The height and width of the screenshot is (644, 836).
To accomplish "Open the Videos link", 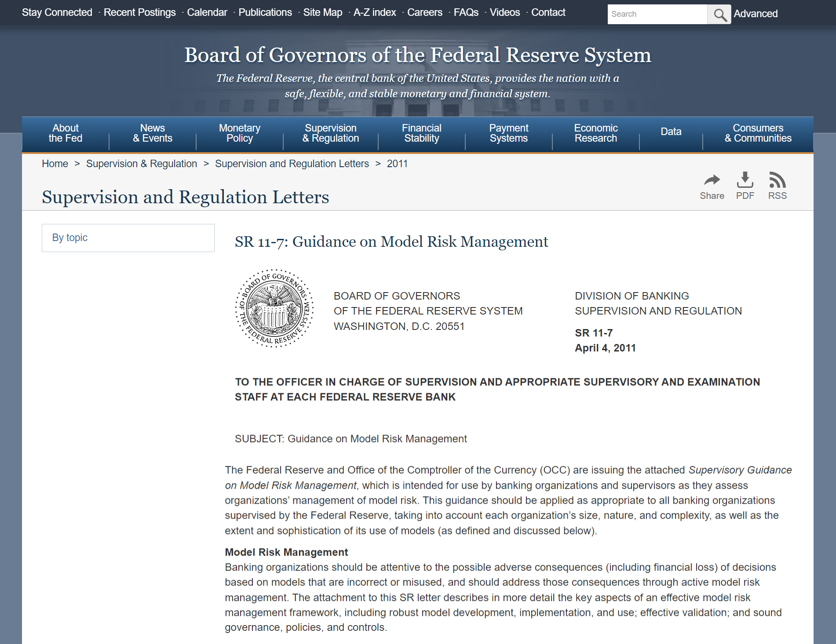I will click(x=505, y=12).
